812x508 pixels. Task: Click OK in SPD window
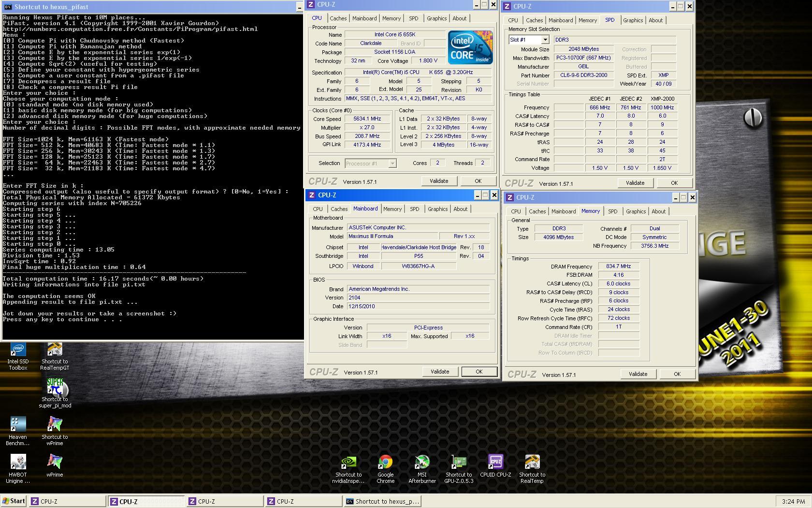coord(674,183)
